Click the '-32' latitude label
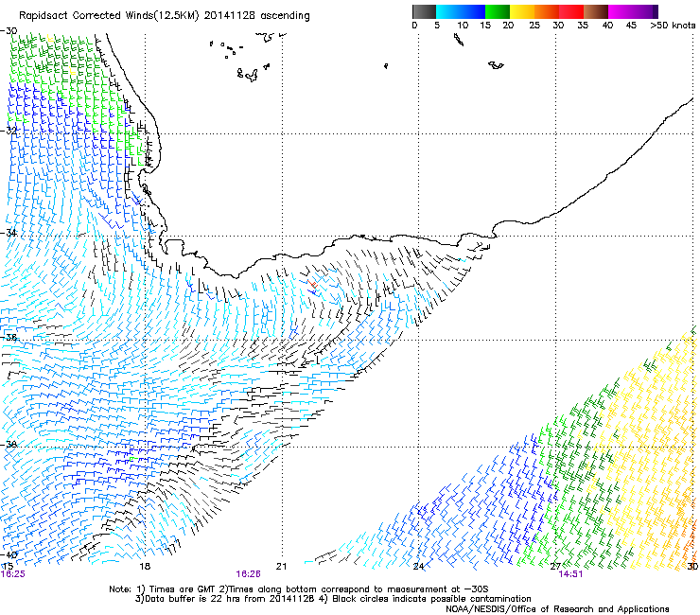 click(9, 131)
